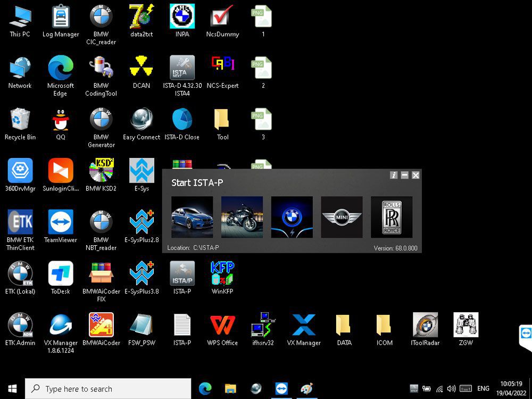Focus the Type here to search box
532x399 pixels.
click(x=108, y=388)
